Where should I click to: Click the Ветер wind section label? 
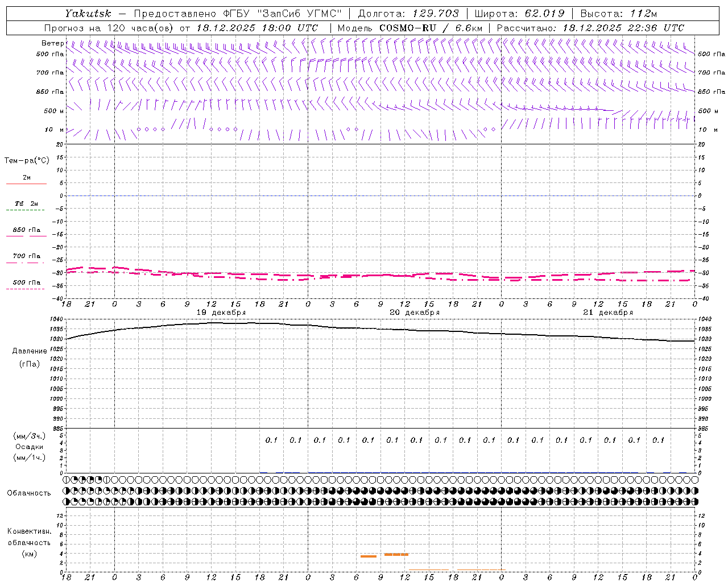click(52, 43)
